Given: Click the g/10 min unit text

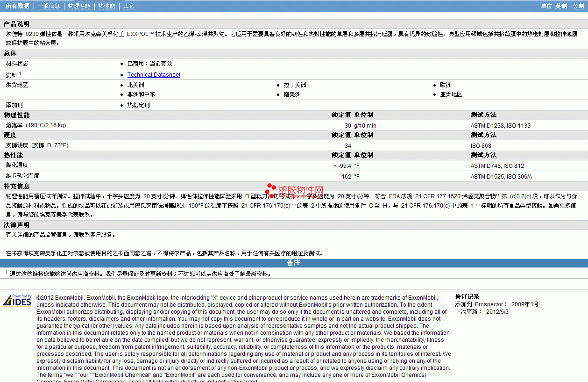Looking at the screenshot, I should tap(365, 126).
